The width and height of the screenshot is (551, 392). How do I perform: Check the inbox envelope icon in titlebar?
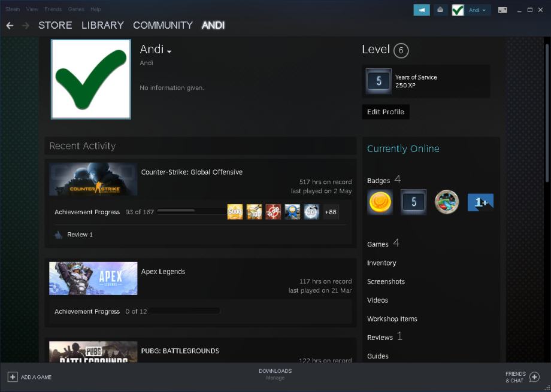441,10
